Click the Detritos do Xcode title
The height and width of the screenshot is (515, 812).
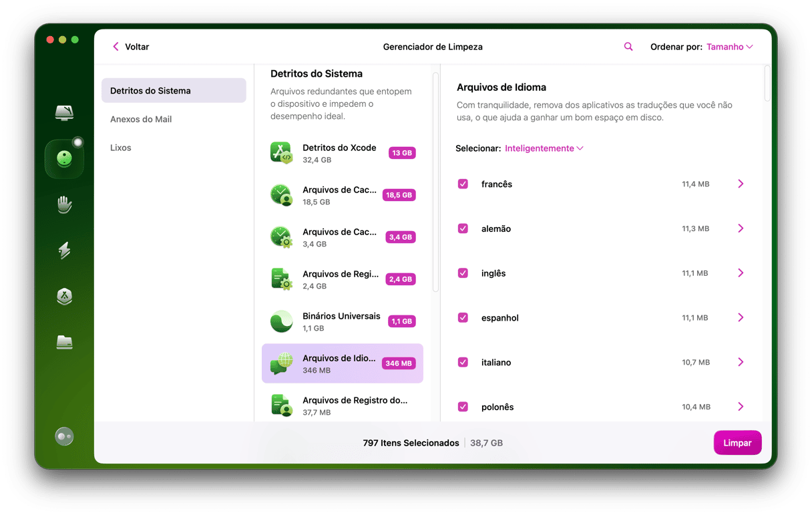(339, 148)
